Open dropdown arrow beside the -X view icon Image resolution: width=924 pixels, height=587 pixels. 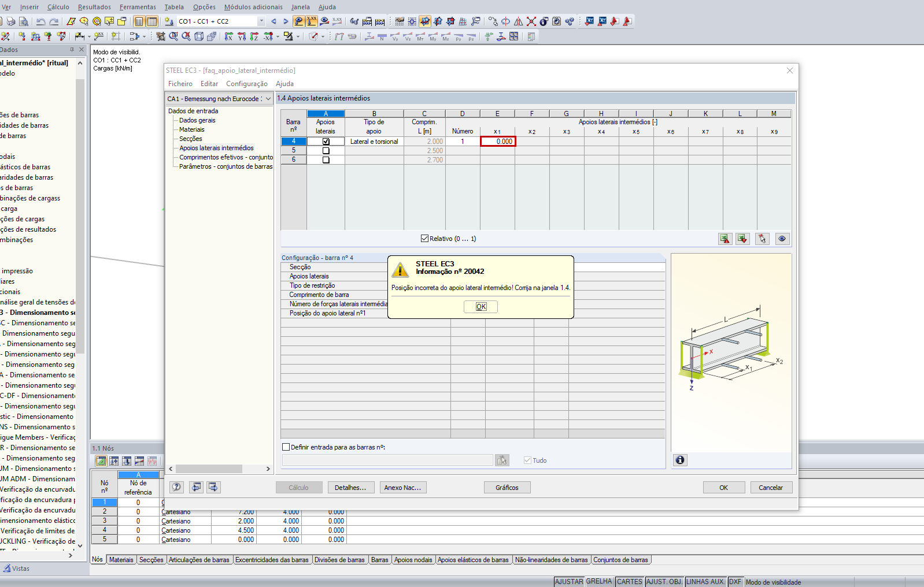278,36
